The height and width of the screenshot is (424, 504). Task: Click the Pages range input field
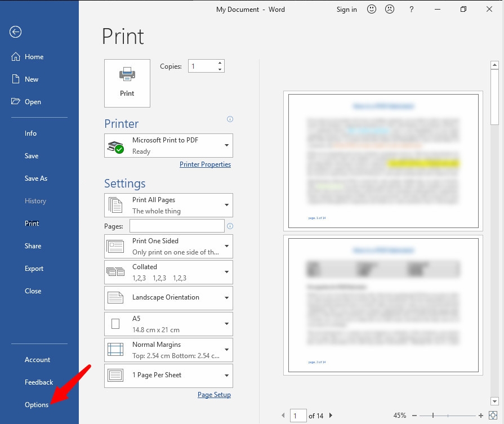pos(177,226)
